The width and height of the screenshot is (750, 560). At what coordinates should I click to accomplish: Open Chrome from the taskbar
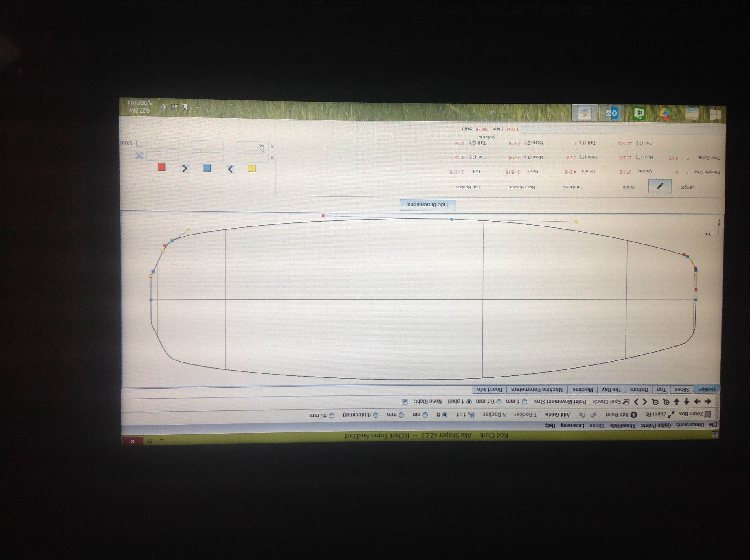[x=665, y=114]
